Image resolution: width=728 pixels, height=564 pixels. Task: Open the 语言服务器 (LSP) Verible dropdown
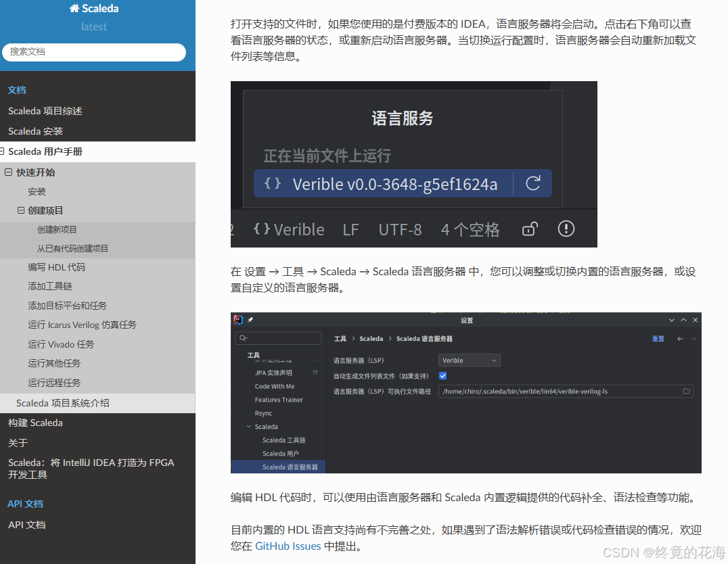[x=470, y=360]
